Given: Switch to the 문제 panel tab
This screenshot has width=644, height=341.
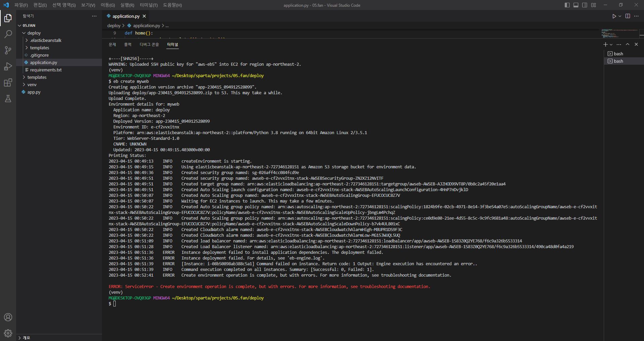Looking at the screenshot, I should click(112, 44).
